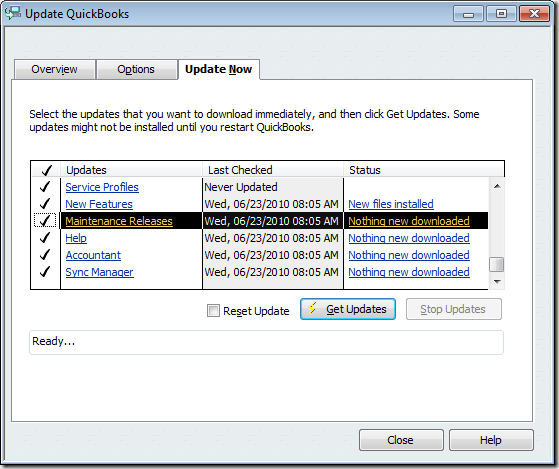
Task: Click the Updates column header
Action: coord(131,170)
